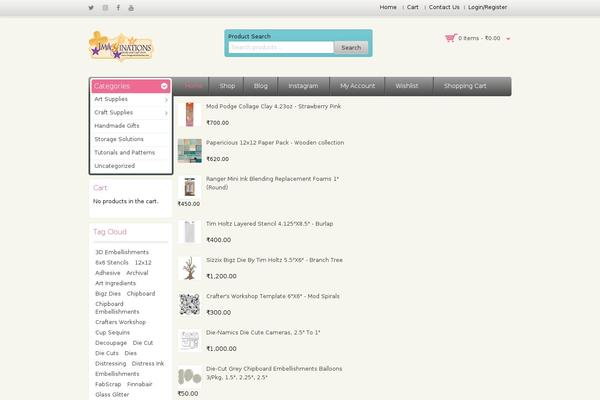Select the Art Ingredients tag
This screenshot has height=400, width=600.
[115, 283]
